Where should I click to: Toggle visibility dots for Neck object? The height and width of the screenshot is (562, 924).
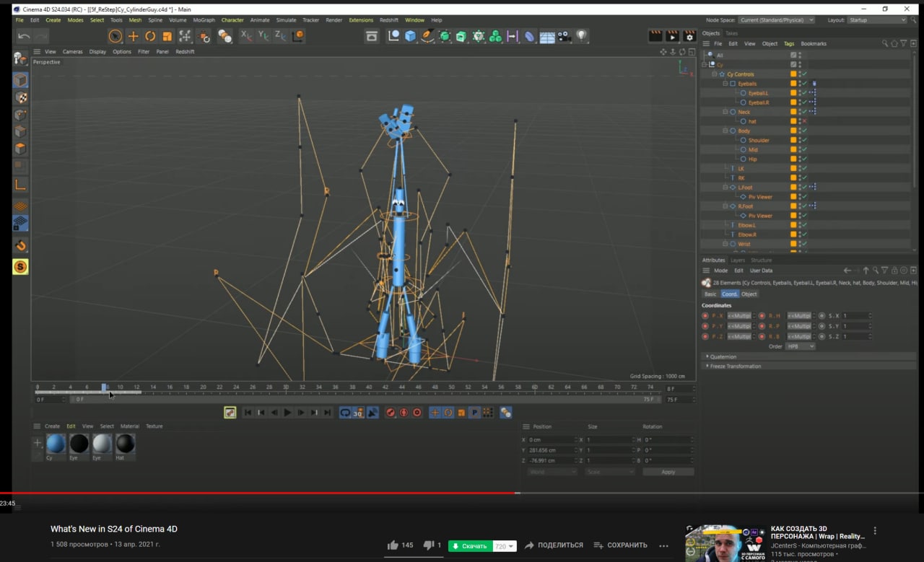coord(799,112)
